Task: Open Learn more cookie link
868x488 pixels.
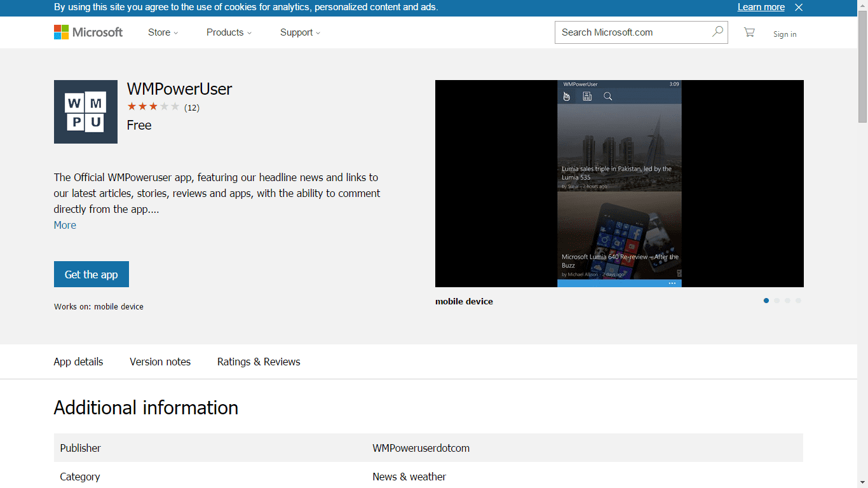Action: (x=761, y=7)
